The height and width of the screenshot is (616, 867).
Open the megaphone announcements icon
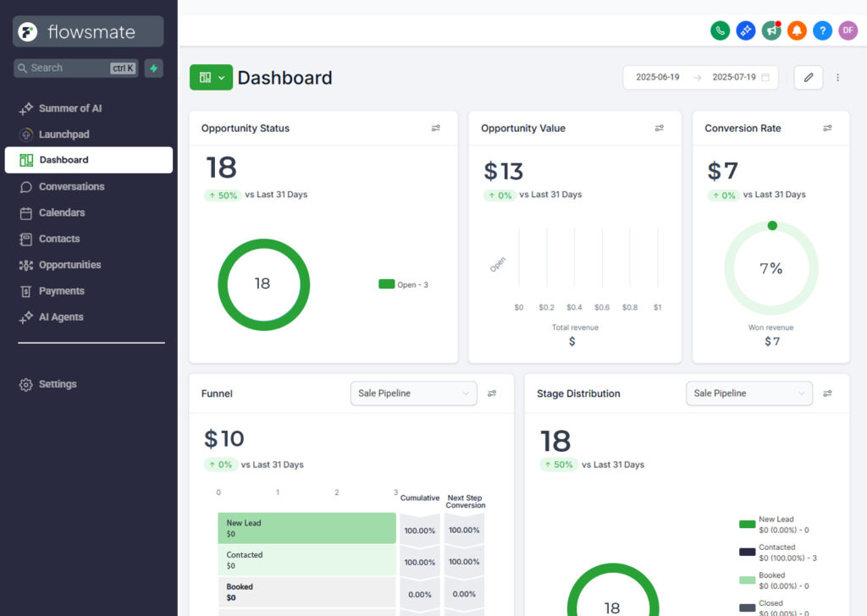click(771, 30)
